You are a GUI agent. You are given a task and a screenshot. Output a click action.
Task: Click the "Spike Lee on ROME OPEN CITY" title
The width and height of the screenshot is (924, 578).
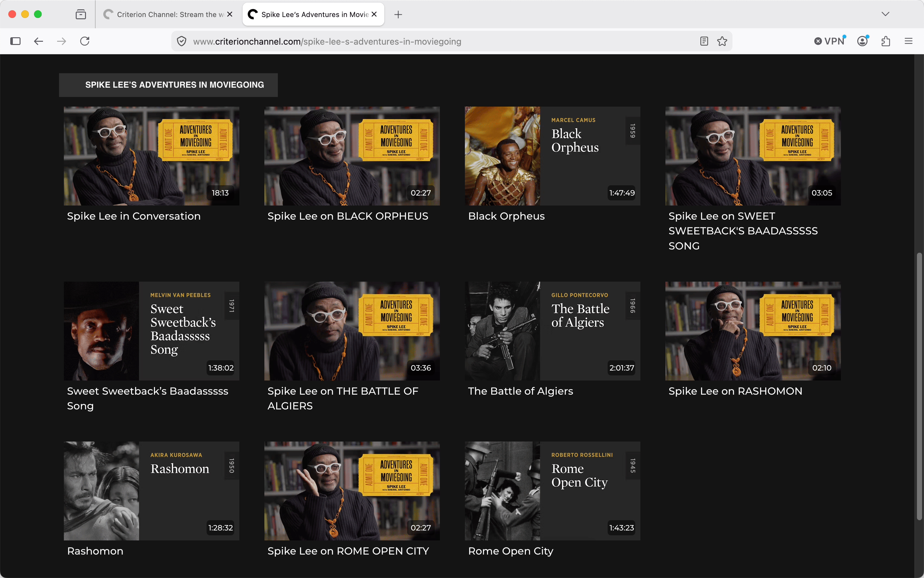[x=348, y=551]
